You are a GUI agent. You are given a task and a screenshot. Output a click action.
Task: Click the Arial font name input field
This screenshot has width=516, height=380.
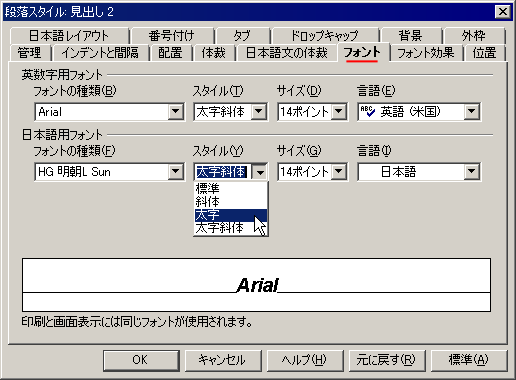point(102,112)
